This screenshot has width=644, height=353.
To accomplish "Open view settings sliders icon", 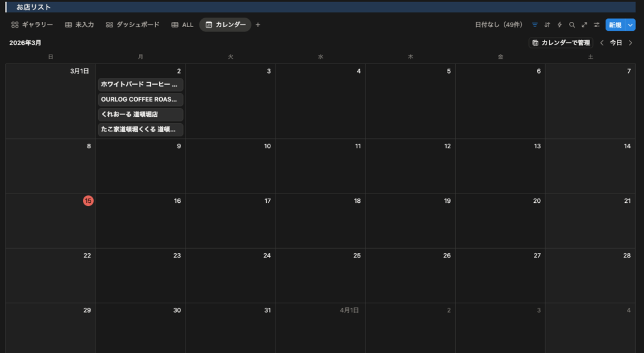I will coord(597,25).
